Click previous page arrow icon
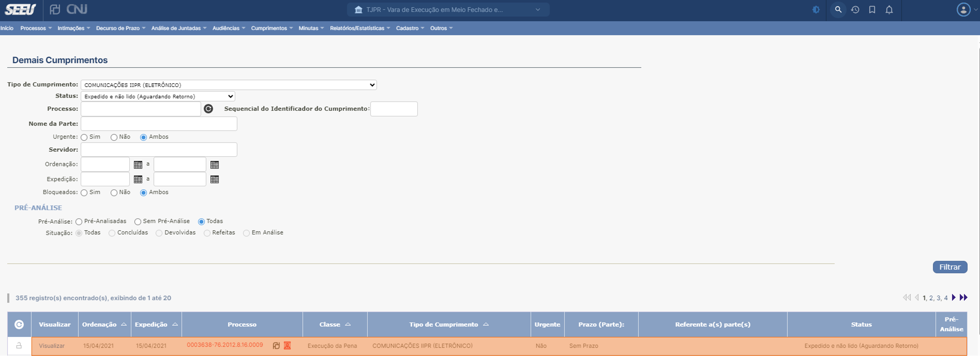The image size is (980, 356). click(917, 297)
